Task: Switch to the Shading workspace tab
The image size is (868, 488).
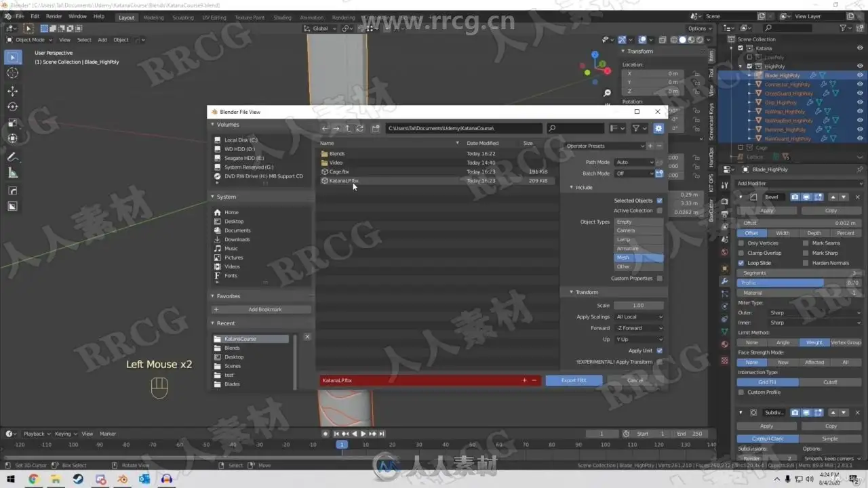Action: click(x=282, y=18)
